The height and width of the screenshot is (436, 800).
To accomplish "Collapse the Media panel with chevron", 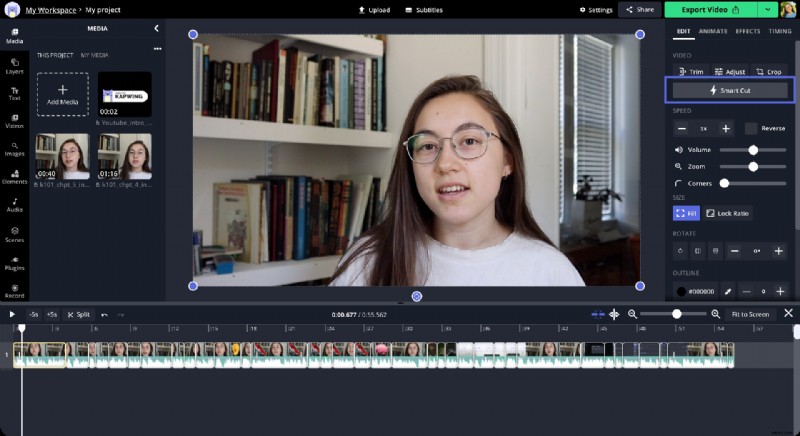I will (x=156, y=29).
